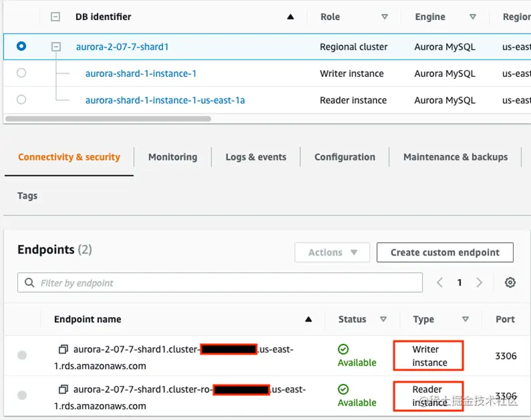Open the Logs & events tab
This screenshot has height=420, width=531.
click(256, 157)
